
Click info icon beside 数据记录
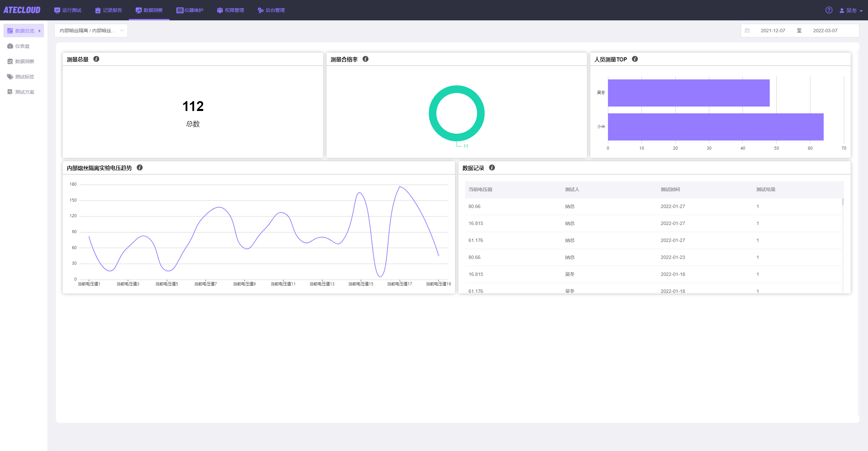(492, 168)
